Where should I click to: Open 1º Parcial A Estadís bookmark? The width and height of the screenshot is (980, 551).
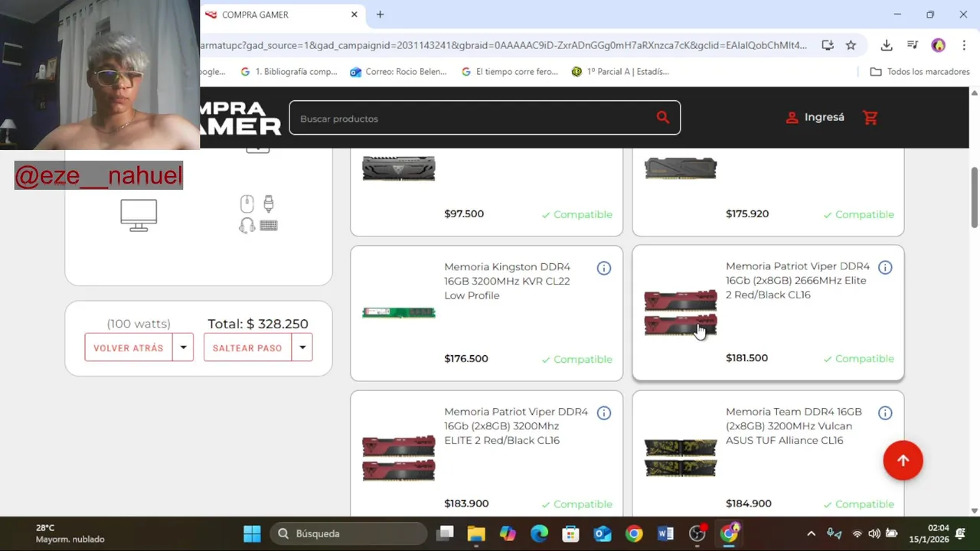coord(620,72)
